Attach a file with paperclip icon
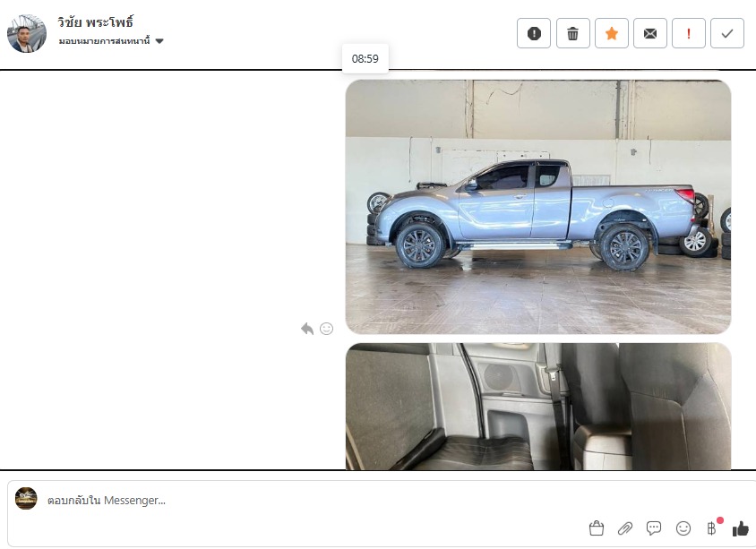 (x=625, y=528)
